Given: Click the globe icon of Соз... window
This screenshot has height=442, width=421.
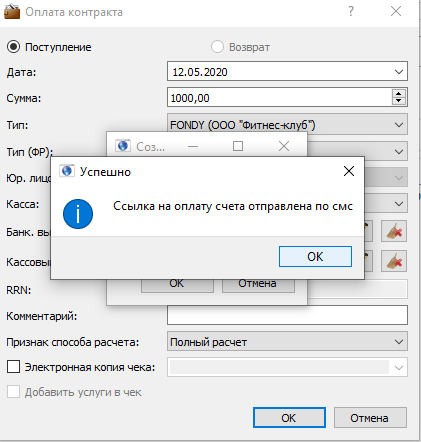Looking at the screenshot, I should point(123,146).
